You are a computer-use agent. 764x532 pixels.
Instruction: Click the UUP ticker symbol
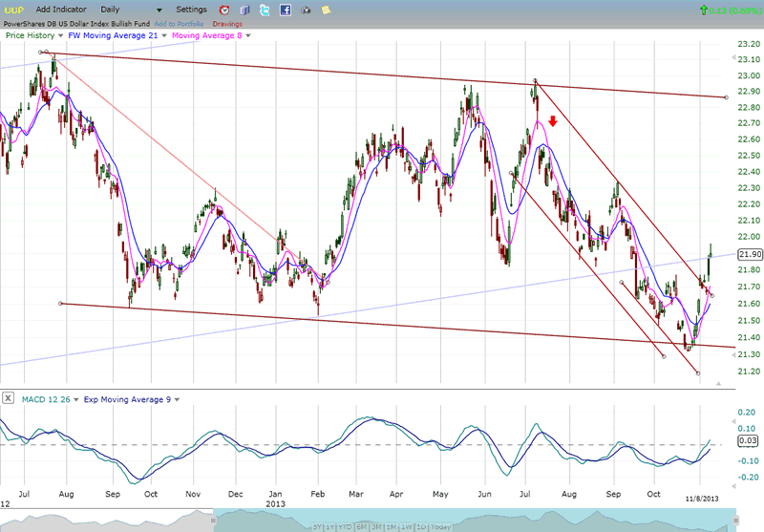13,10
